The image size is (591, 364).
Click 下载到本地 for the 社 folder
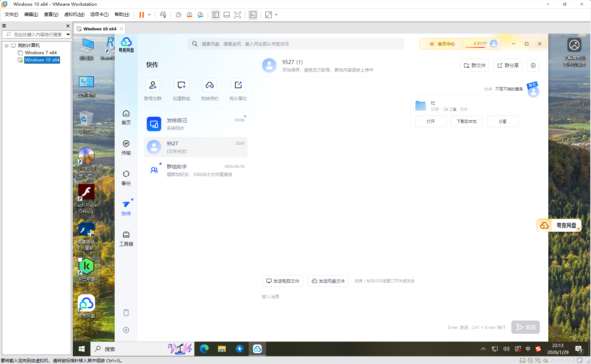(466, 121)
